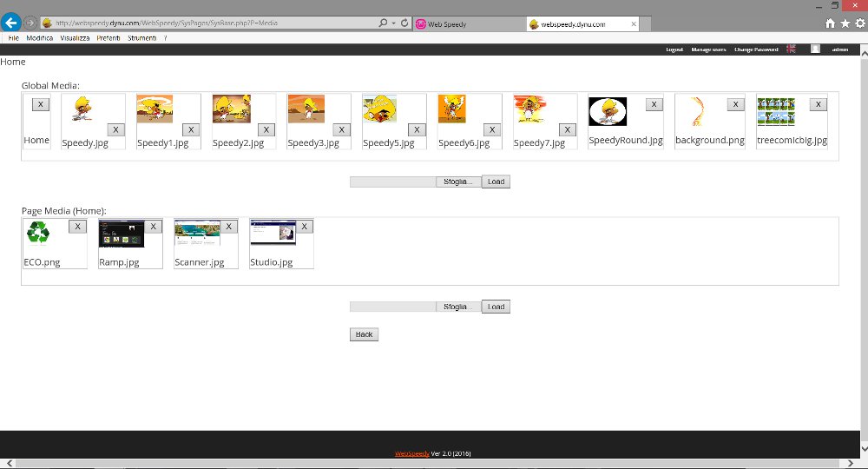Open the Speedy5.jpg thumbnail
Screen dimensions: 868x469
coord(380,109)
